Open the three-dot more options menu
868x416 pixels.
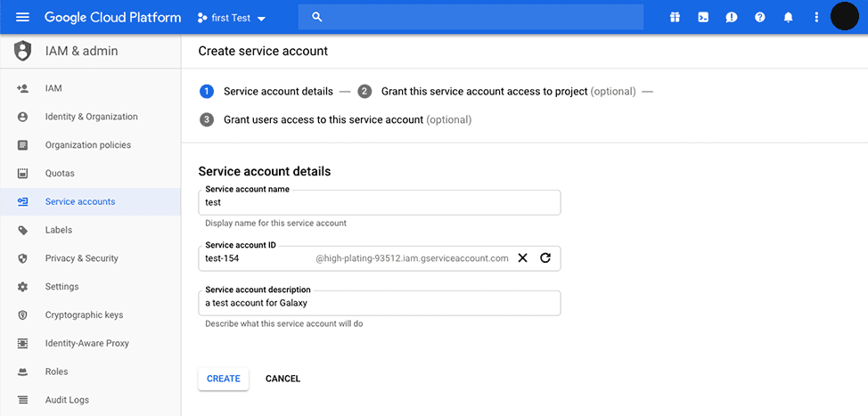coord(816,17)
